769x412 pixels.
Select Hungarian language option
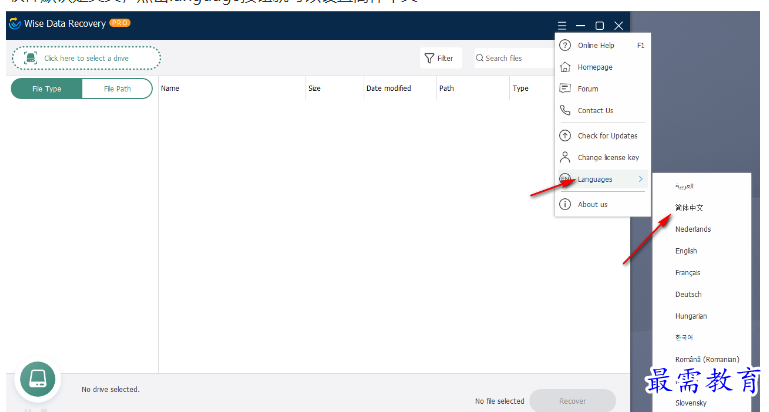coord(691,316)
